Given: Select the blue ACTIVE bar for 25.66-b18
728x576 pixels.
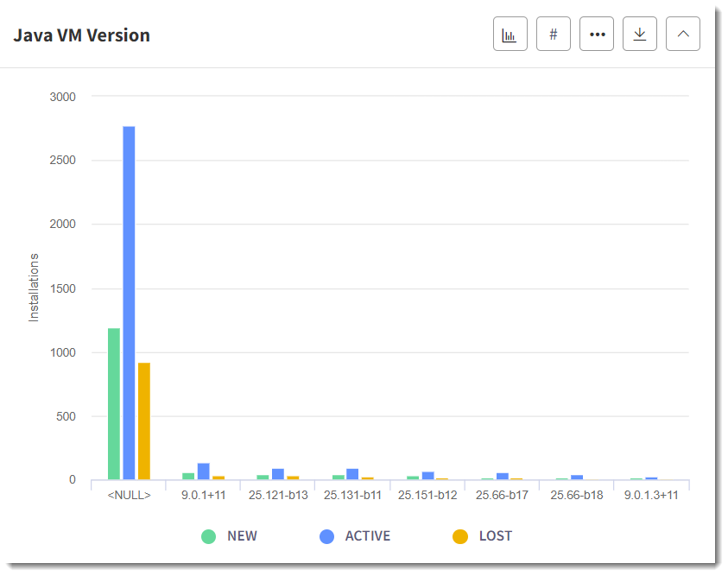Looking at the screenshot, I should pos(577,478).
